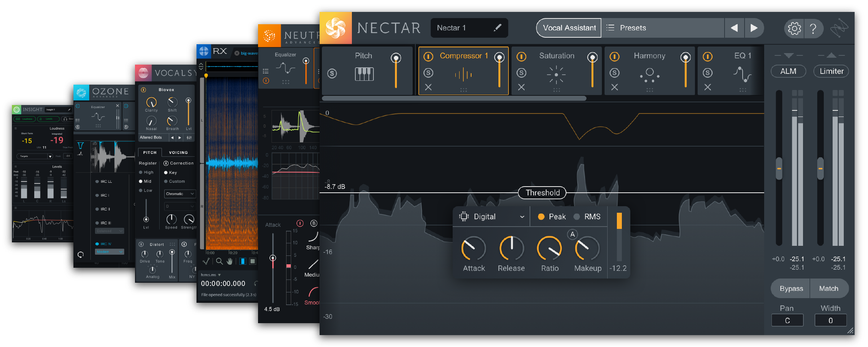868x347 pixels.
Task: Open the Ozone Modern style dropdown
Action: [x=109, y=252]
